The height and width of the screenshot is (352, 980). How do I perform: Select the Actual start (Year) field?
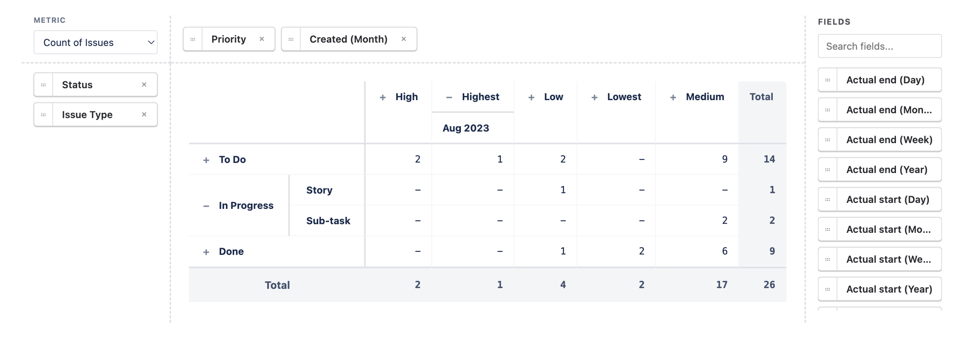point(889,289)
